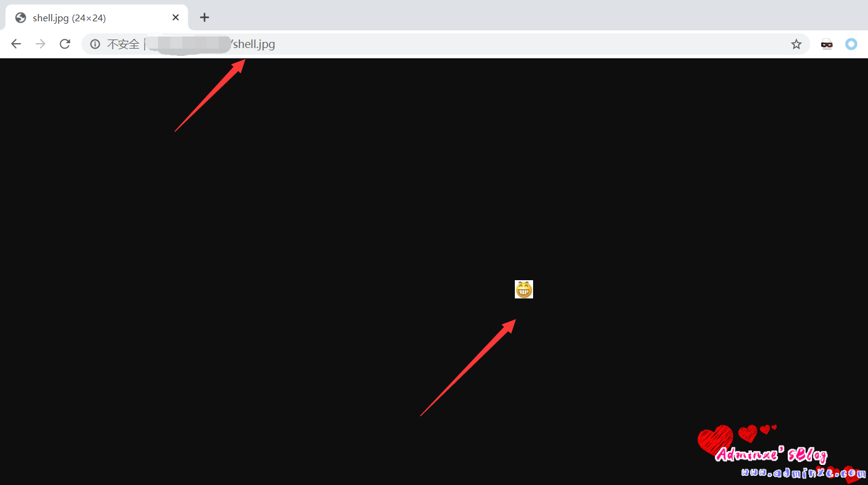Click the 不安全 not-secure label

click(x=123, y=44)
